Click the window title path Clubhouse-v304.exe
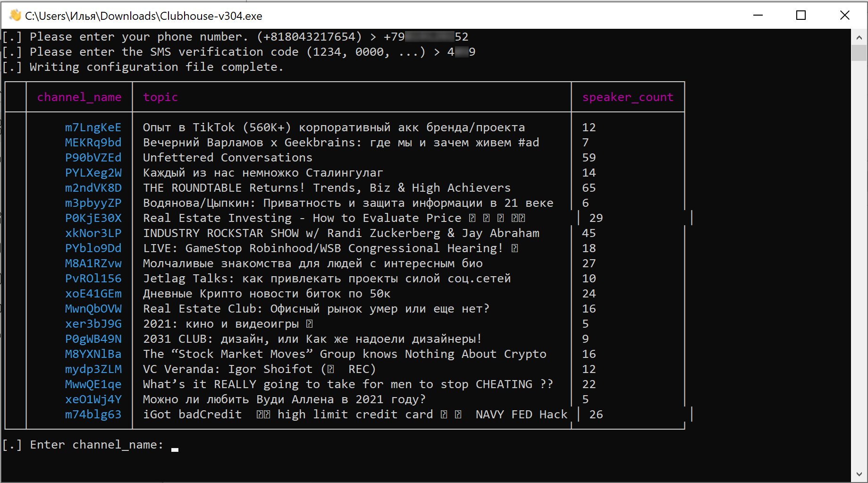Viewport: 868px width, 483px height. (x=143, y=16)
